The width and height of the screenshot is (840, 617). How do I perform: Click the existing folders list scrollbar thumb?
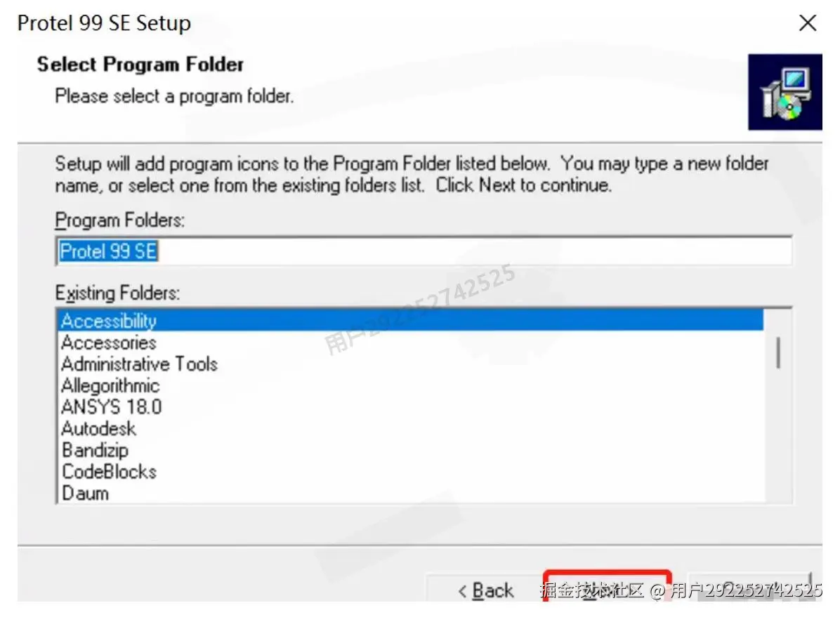coord(777,352)
